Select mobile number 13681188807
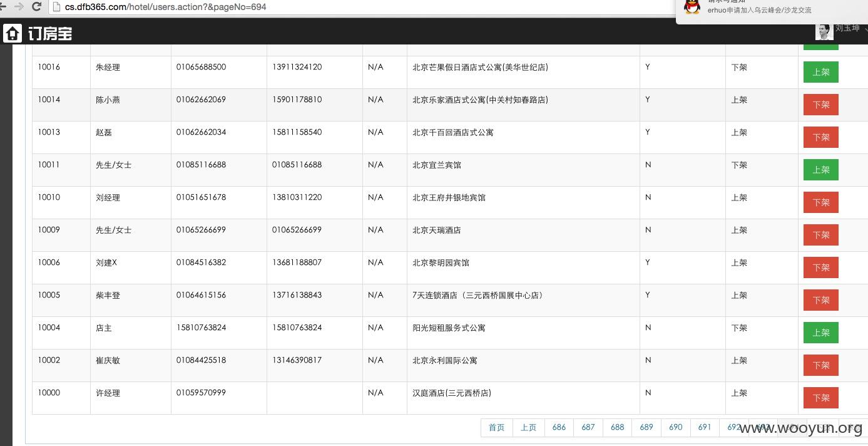 point(297,262)
